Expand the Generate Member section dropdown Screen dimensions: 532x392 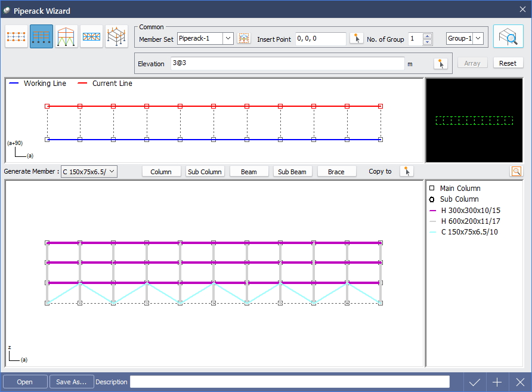(x=112, y=172)
